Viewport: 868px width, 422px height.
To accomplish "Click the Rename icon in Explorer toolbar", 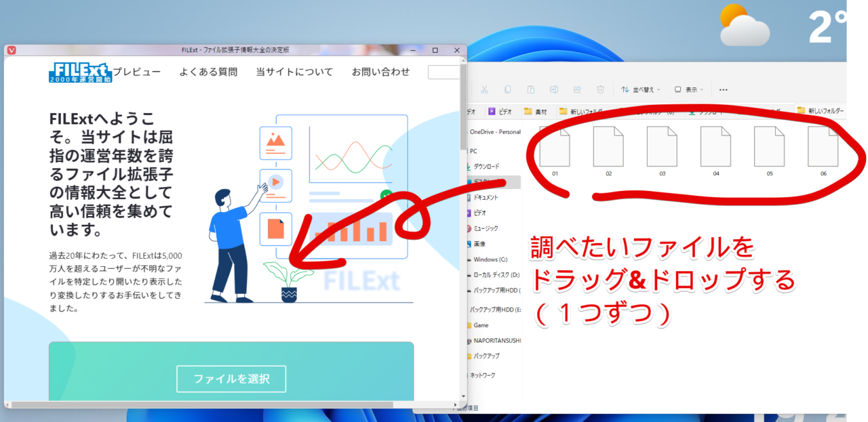I will pyautogui.click(x=554, y=89).
